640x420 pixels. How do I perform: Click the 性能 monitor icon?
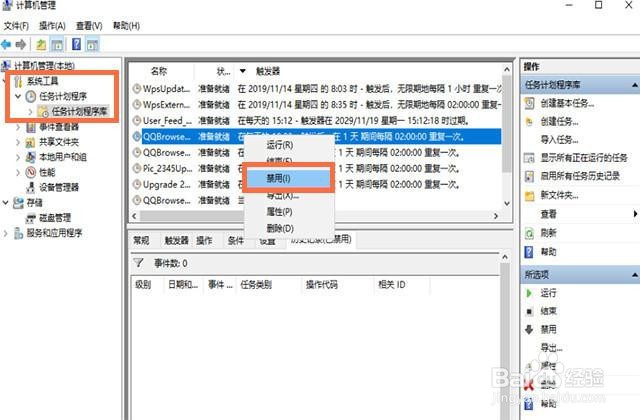(x=31, y=172)
